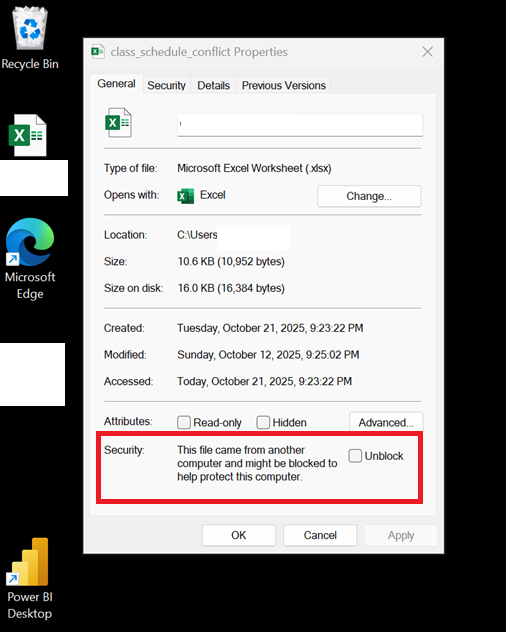Click the Excel text beside Opens with
Screen dimensions: 506x632
212,195
